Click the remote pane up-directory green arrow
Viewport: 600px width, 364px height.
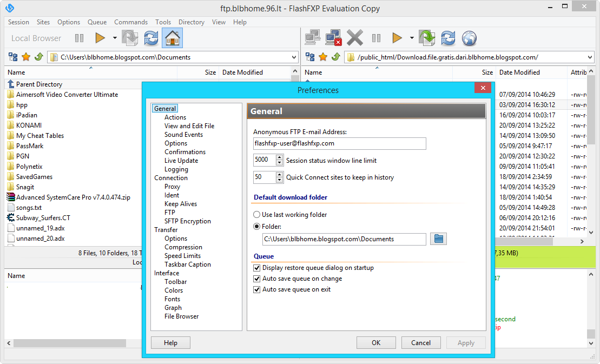point(335,57)
